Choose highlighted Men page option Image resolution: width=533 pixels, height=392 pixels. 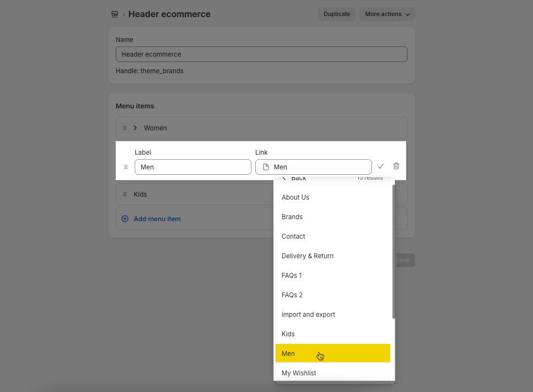333,353
